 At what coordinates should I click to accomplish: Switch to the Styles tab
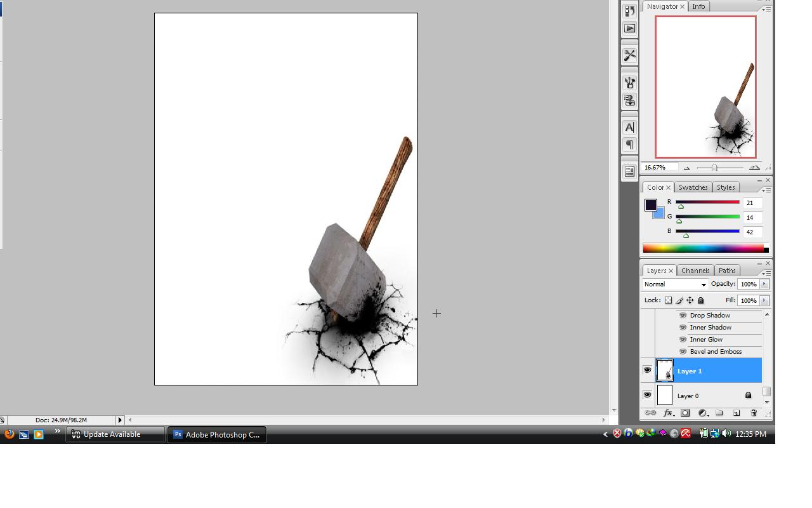click(726, 187)
